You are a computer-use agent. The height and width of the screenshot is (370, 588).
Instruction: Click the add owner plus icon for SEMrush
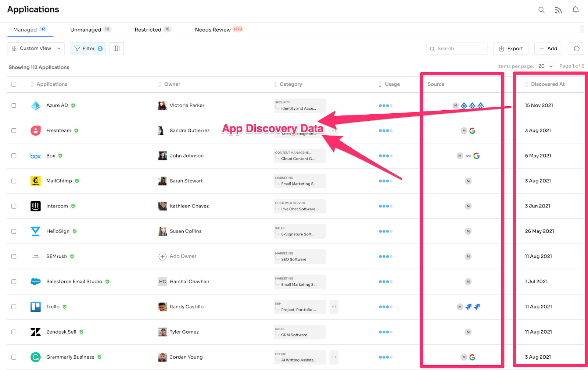(x=162, y=256)
